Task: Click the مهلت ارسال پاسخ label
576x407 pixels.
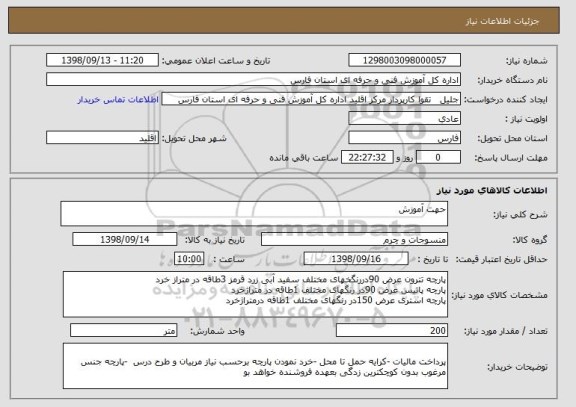Action: tap(511, 158)
